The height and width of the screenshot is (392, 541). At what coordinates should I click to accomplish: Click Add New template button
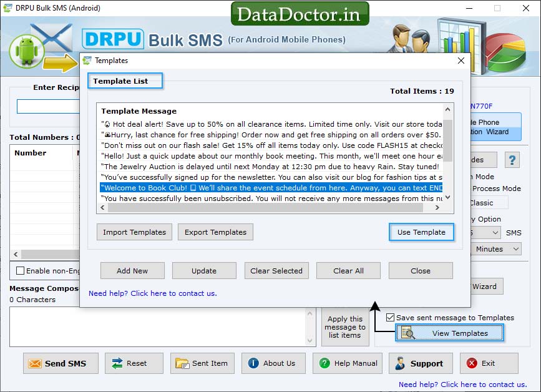(x=132, y=271)
